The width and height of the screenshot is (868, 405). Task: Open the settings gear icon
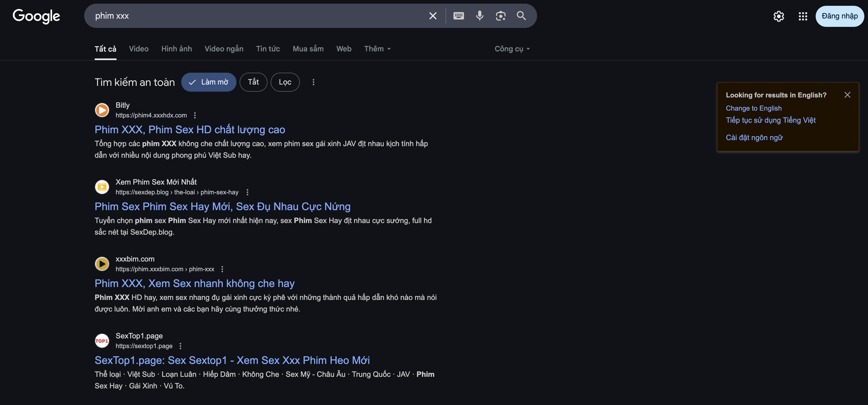[x=778, y=16]
